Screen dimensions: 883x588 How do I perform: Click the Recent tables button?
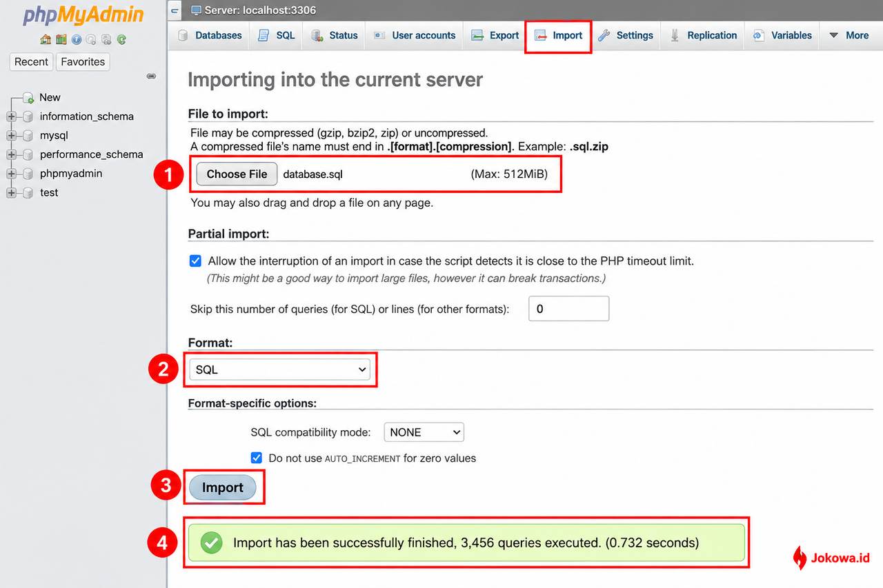click(32, 62)
